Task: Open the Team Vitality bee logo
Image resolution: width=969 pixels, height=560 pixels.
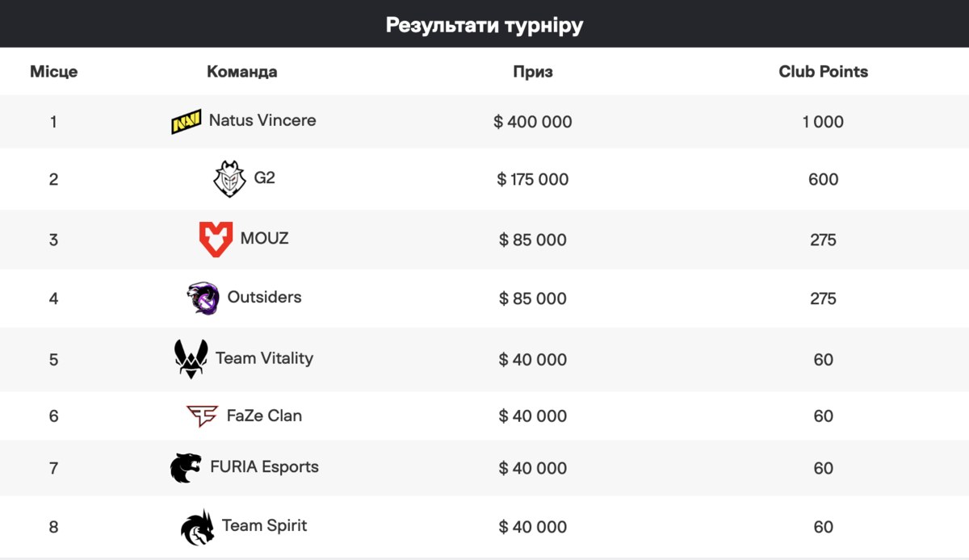Action: pyautogui.click(x=191, y=359)
